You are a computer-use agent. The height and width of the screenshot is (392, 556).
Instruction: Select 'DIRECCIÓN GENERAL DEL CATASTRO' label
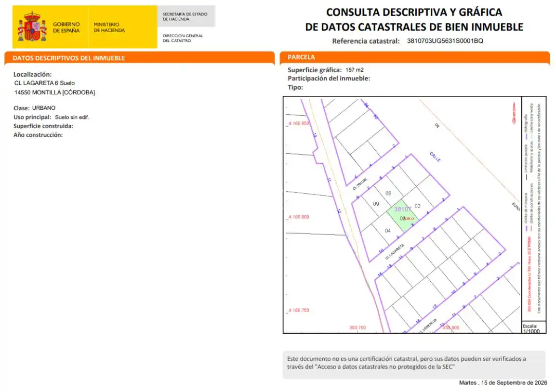183,38
